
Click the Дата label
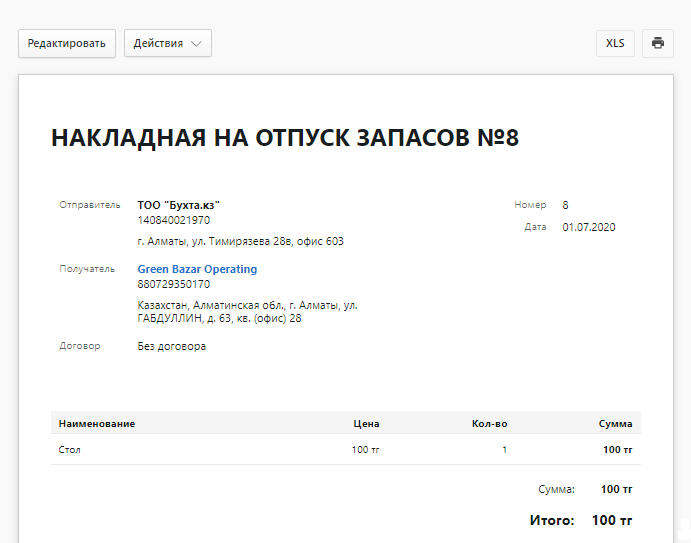click(x=535, y=227)
